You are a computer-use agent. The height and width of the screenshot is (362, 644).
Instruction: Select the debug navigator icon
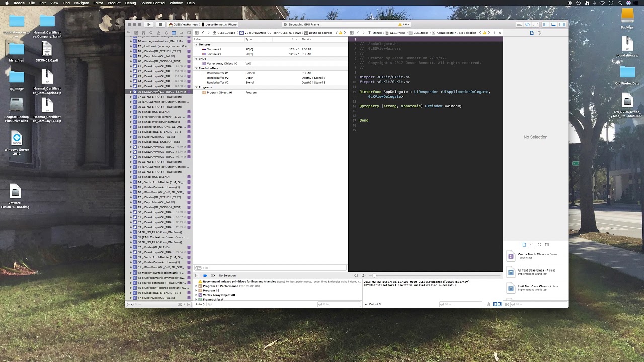coord(174,33)
